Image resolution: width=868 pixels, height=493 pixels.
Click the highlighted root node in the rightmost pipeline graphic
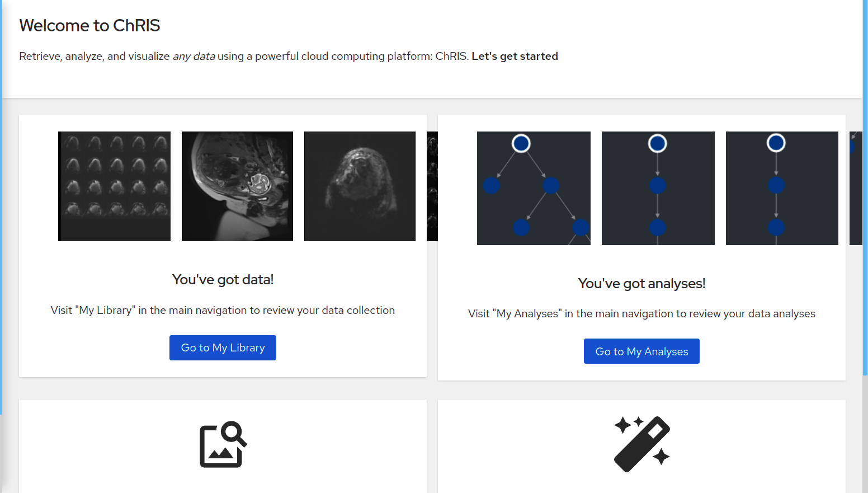click(776, 143)
